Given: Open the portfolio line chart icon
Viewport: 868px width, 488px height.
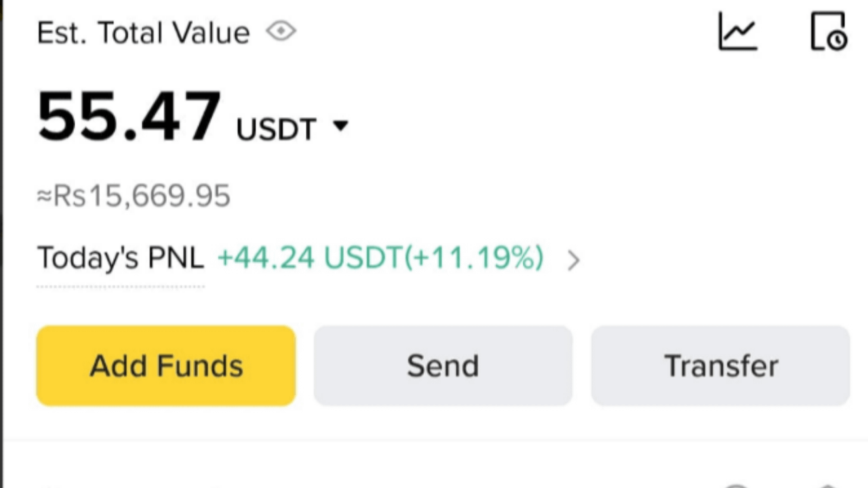Looking at the screenshot, I should tap(737, 32).
